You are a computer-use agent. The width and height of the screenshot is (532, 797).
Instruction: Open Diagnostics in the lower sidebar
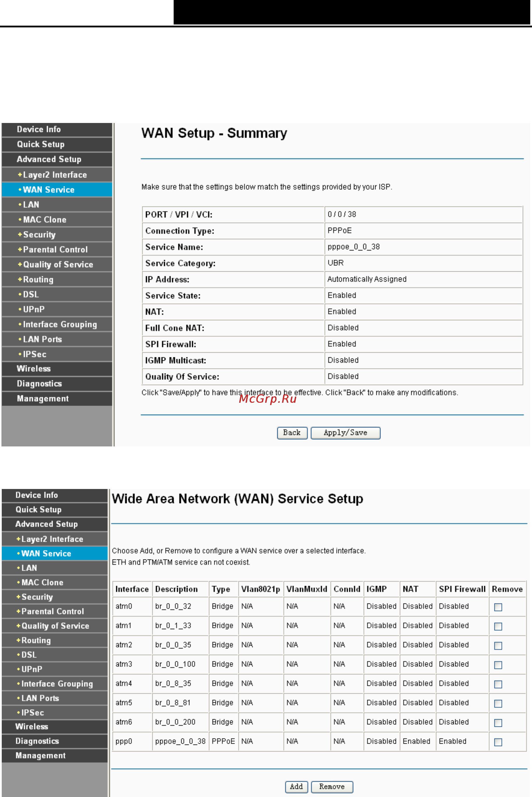tap(54, 741)
